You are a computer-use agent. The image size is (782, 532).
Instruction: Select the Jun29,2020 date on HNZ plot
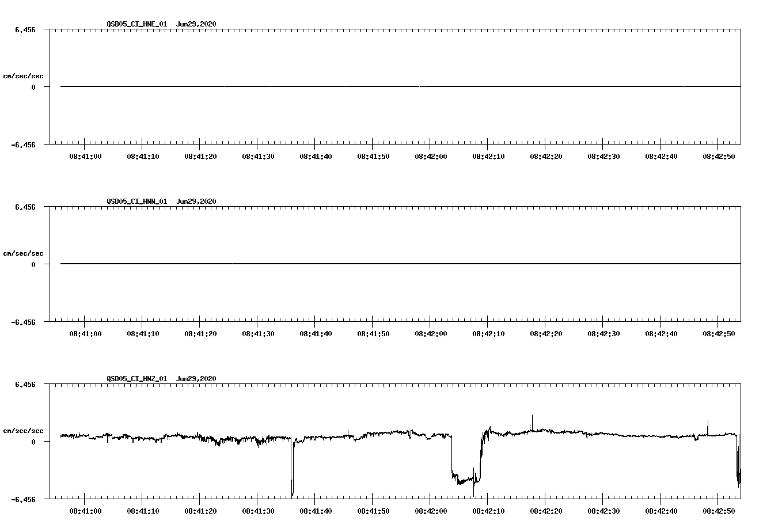(196, 379)
